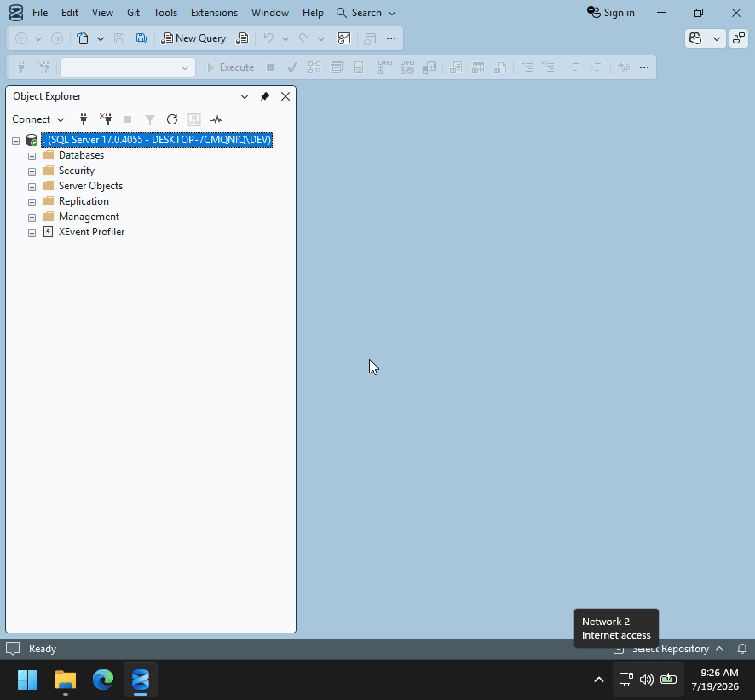The height and width of the screenshot is (700, 755).
Task: Expand the XEvent Profiler node
Action: [x=32, y=233]
